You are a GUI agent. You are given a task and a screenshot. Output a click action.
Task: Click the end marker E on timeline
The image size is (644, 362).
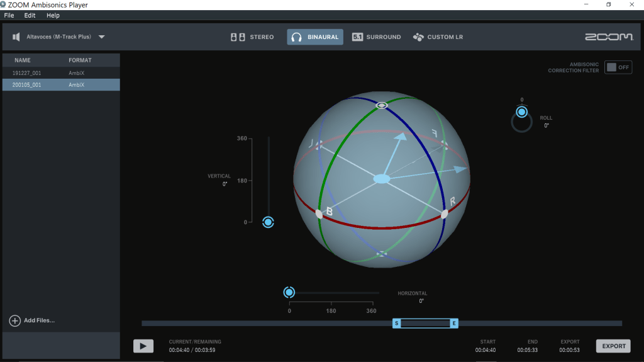[x=454, y=323]
